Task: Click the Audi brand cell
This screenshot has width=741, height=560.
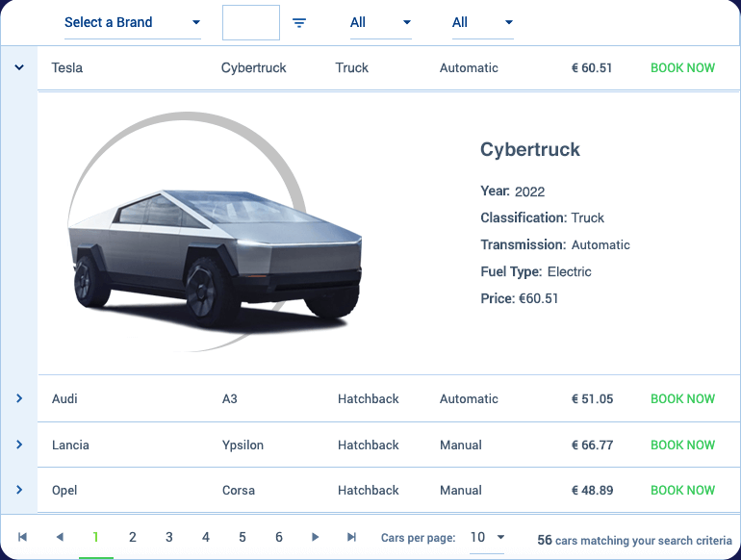Action: click(64, 399)
